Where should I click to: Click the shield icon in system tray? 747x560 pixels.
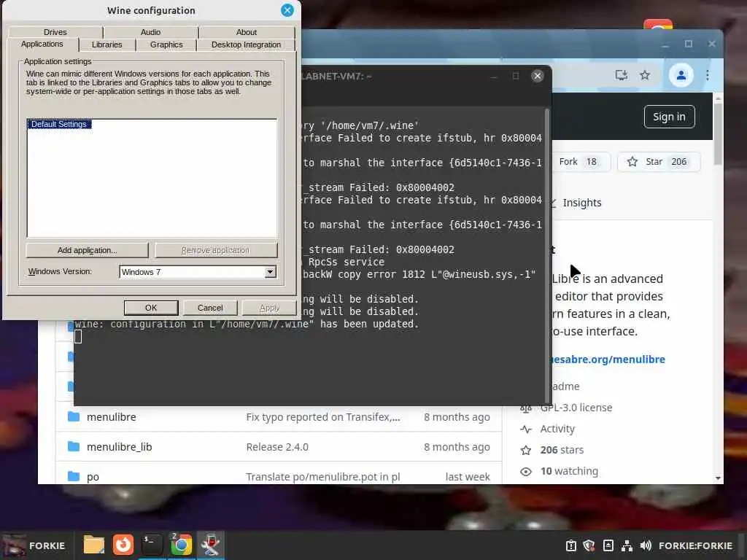coord(589,545)
